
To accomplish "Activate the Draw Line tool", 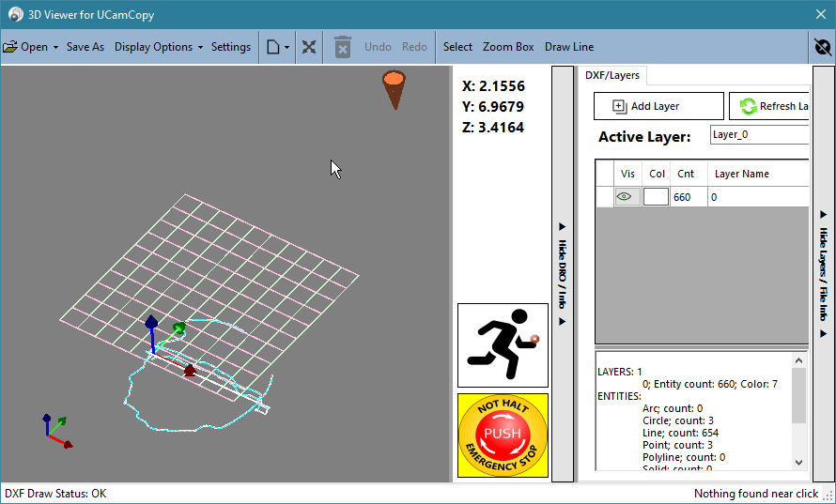I will [569, 47].
